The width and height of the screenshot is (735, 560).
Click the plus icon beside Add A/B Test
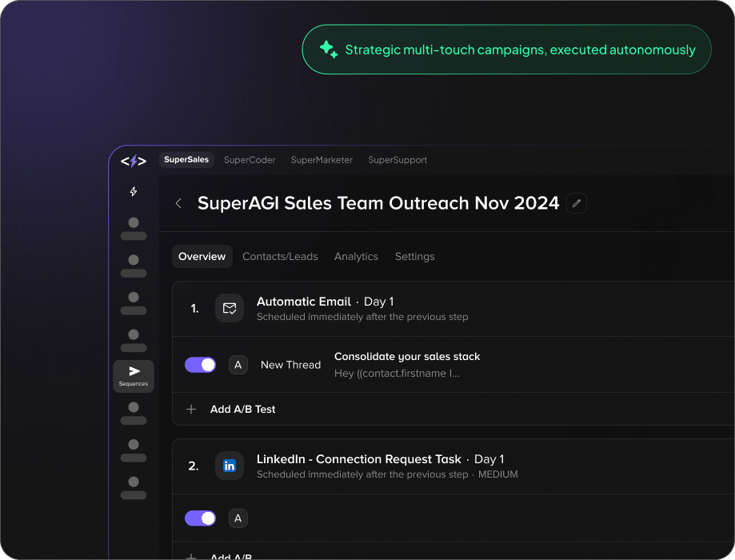pos(191,409)
